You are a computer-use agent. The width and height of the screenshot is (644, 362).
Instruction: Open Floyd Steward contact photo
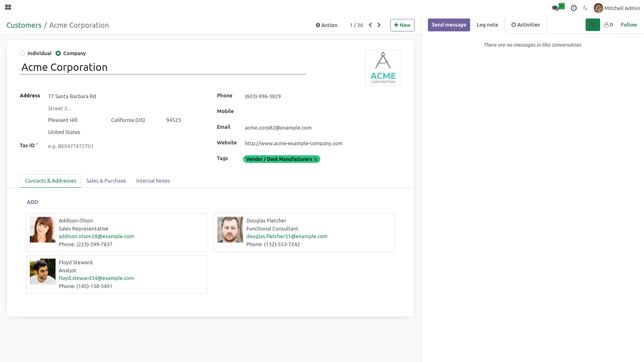(x=43, y=271)
